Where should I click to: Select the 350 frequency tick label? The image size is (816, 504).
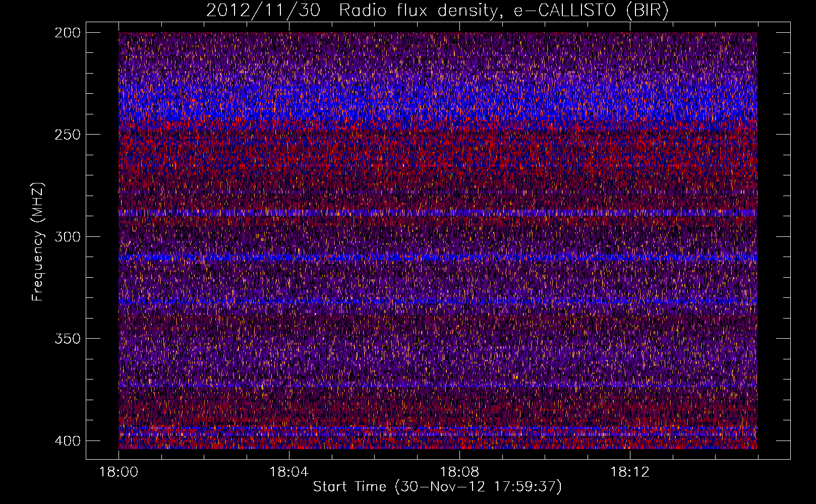point(67,339)
